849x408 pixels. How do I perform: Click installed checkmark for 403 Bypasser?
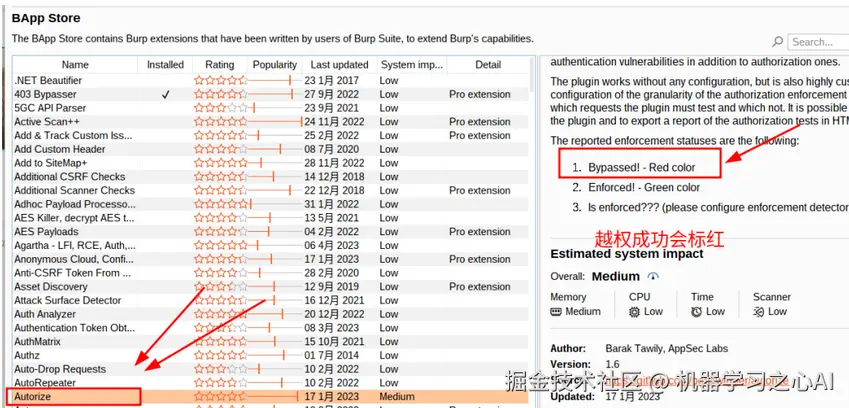coord(166,95)
